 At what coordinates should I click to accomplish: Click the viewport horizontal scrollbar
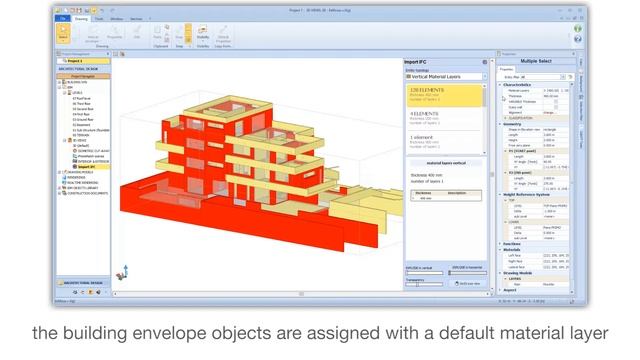pos(302,294)
